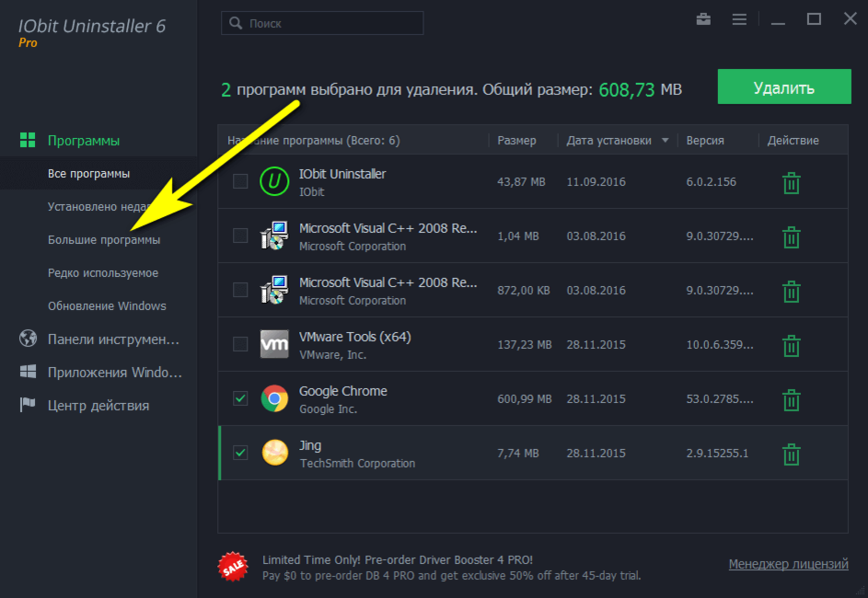Click the 600,99 MB size cell

coord(525,399)
